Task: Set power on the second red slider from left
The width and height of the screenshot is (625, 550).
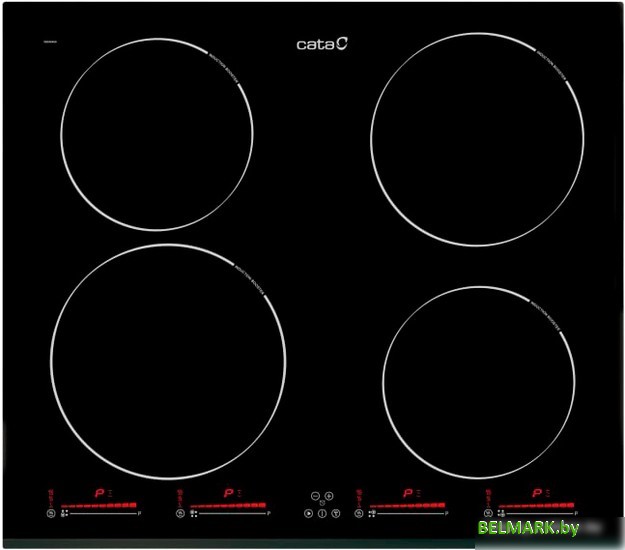Action: pos(228,506)
